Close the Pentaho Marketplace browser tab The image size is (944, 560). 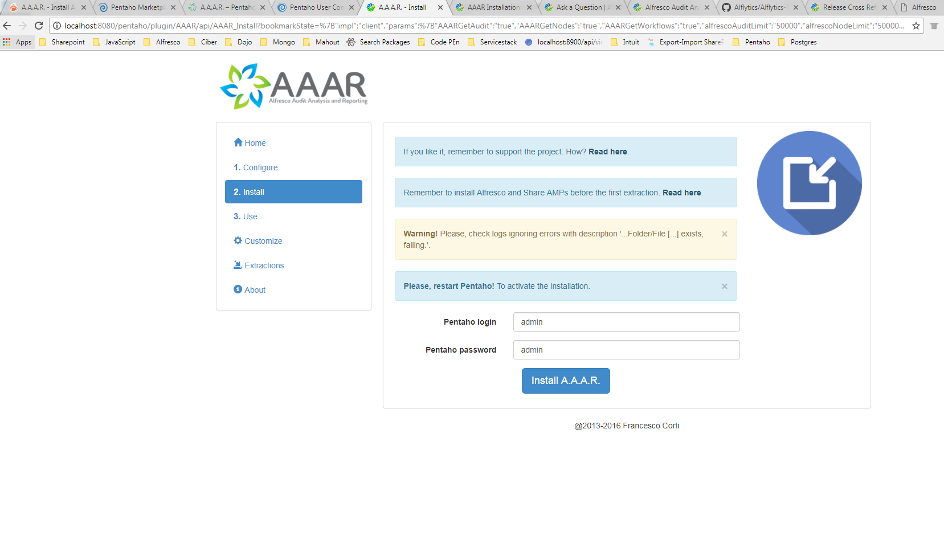173,7
